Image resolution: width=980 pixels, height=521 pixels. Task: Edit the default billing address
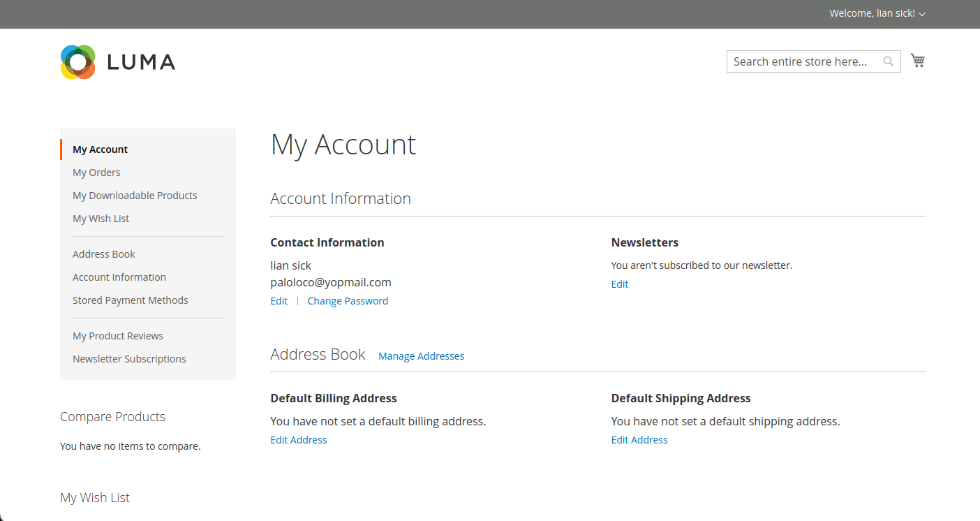tap(299, 440)
